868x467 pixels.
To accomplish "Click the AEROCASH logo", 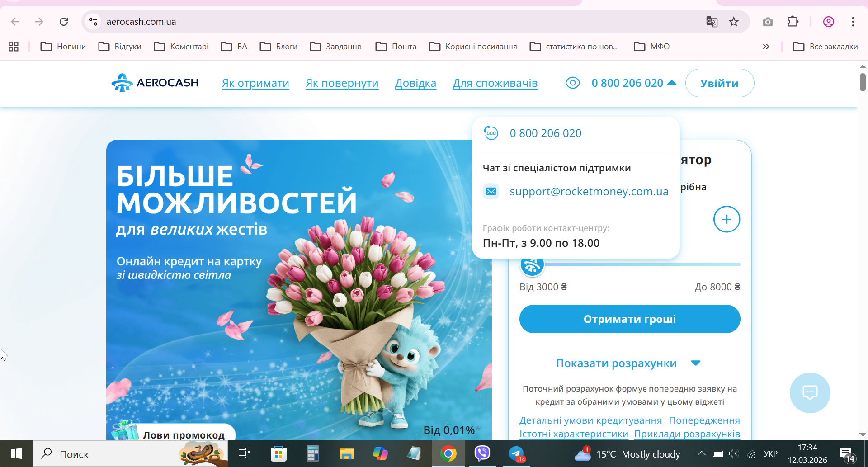I will (x=155, y=83).
